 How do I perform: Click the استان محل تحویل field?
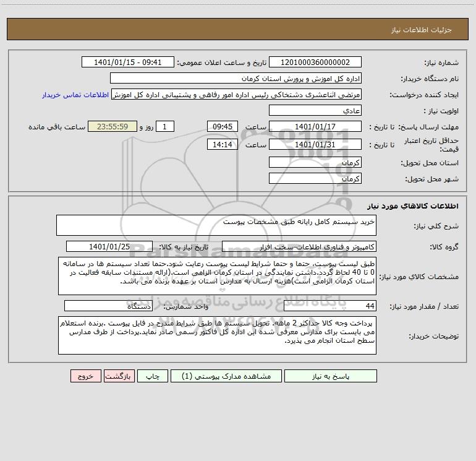click(315, 162)
